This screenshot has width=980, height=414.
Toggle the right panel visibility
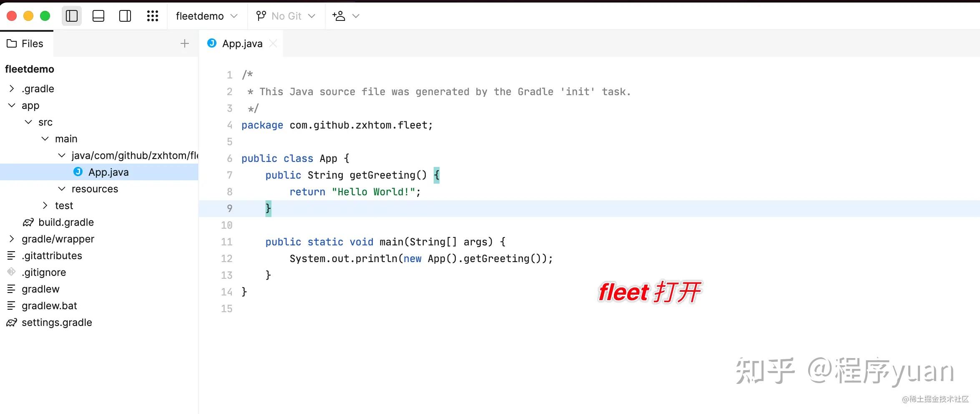click(x=125, y=16)
